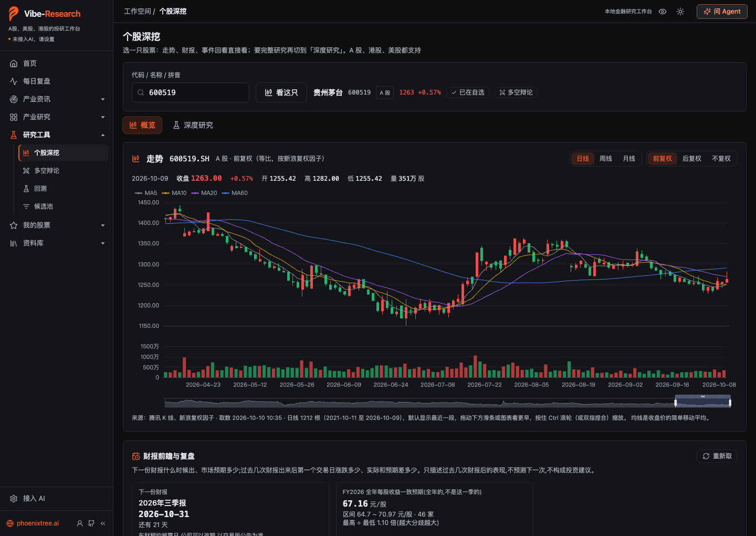Open 每日复盘 from the sidebar
The height and width of the screenshot is (536, 756).
click(56, 81)
